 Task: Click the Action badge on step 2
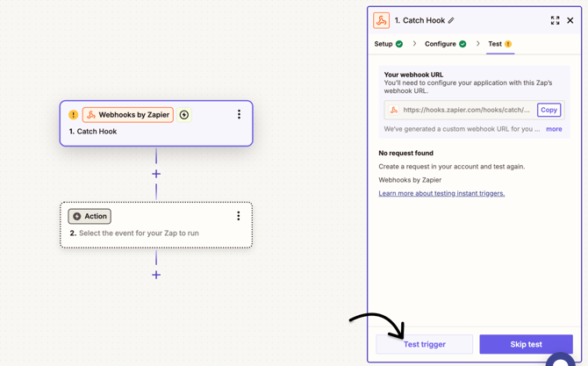[x=90, y=217]
